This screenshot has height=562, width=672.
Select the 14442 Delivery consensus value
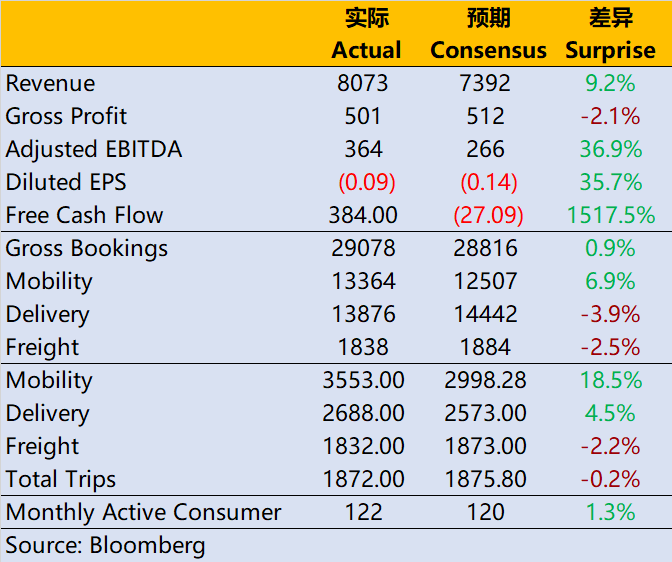pyautogui.click(x=485, y=315)
